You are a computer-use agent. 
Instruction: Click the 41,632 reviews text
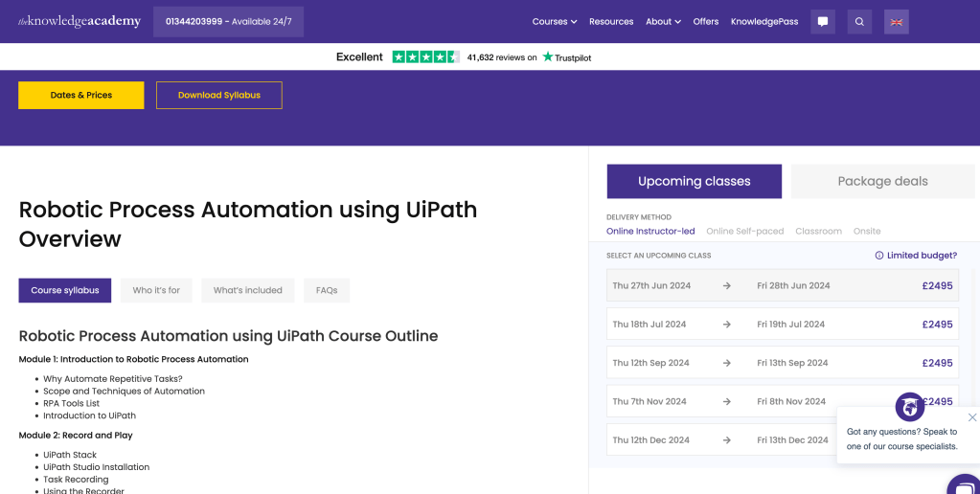click(502, 57)
